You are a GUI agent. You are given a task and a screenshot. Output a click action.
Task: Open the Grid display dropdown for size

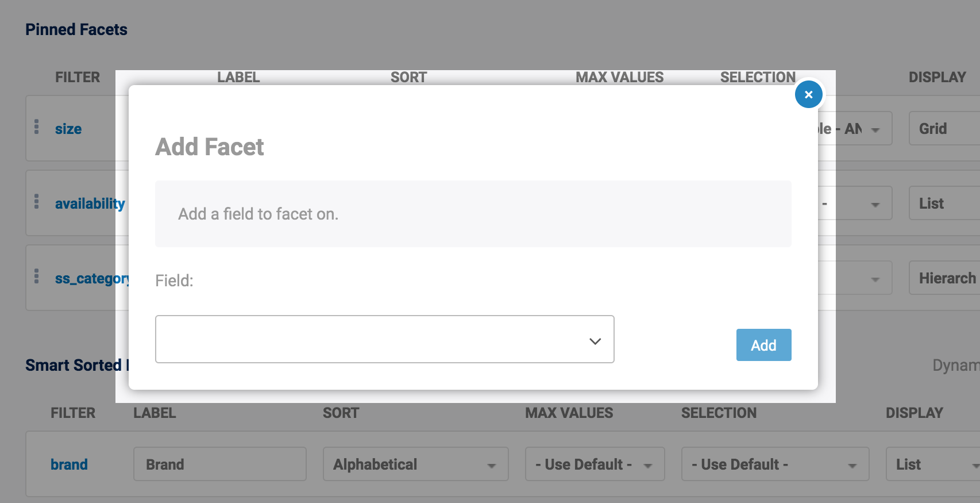[x=944, y=129]
